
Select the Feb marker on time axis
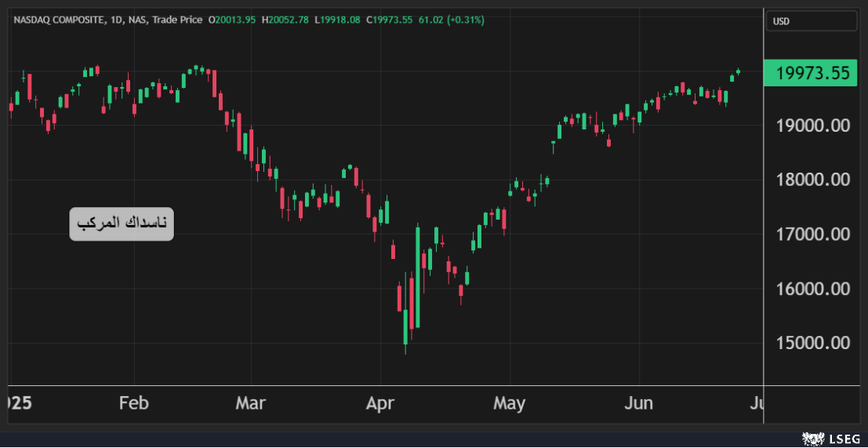pos(133,404)
